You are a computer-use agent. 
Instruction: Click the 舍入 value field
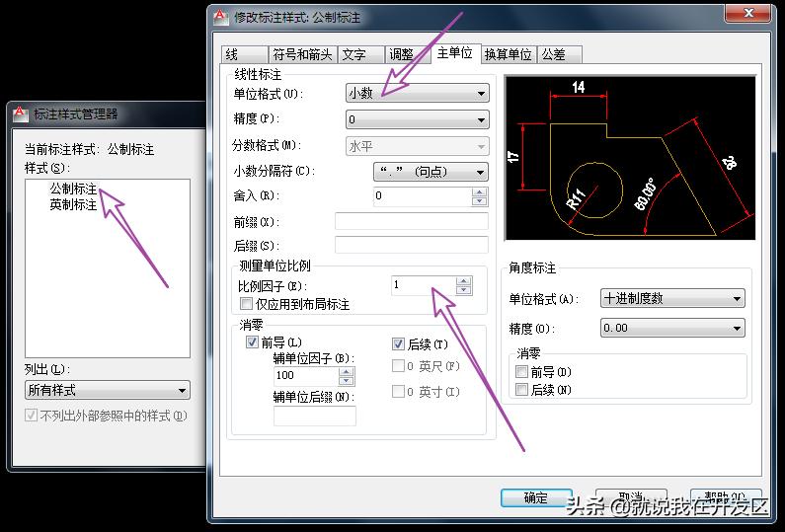coord(423,195)
